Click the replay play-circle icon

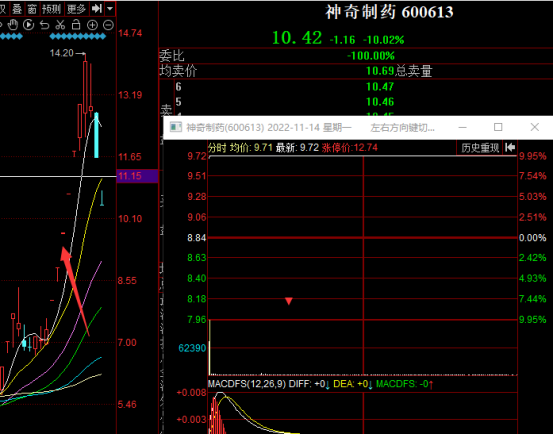(x=28, y=25)
